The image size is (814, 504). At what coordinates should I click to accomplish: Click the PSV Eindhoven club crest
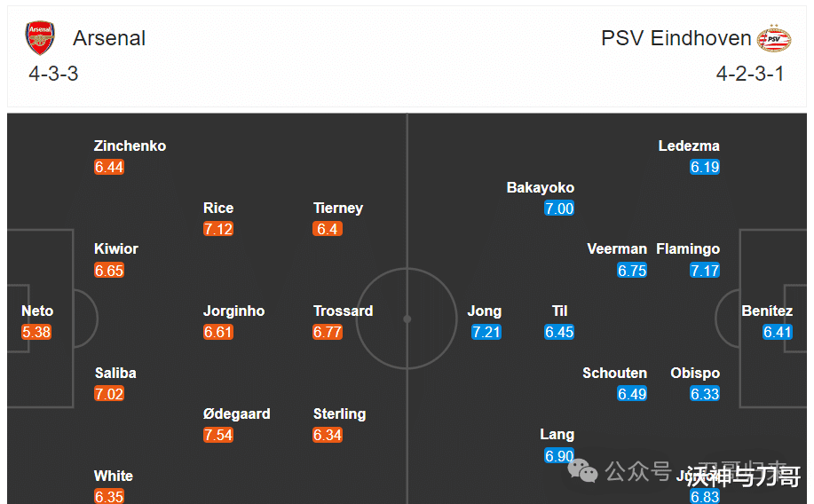coord(773,38)
